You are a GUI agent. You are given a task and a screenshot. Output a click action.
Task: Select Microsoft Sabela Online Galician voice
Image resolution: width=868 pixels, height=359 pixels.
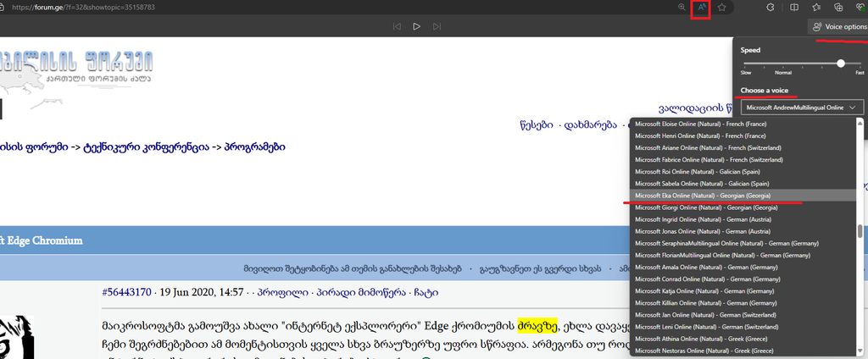click(744, 184)
